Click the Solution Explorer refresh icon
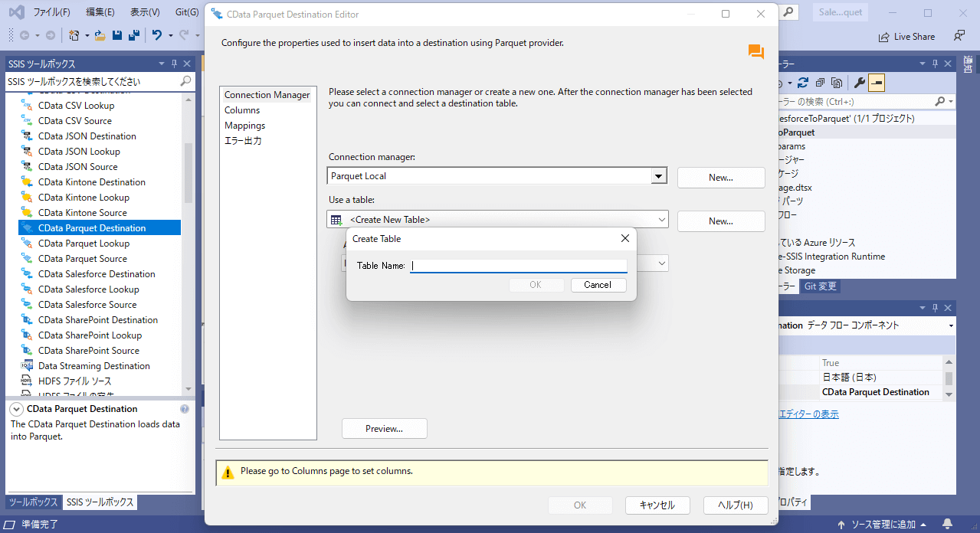The height and width of the screenshot is (533, 980). (x=803, y=83)
